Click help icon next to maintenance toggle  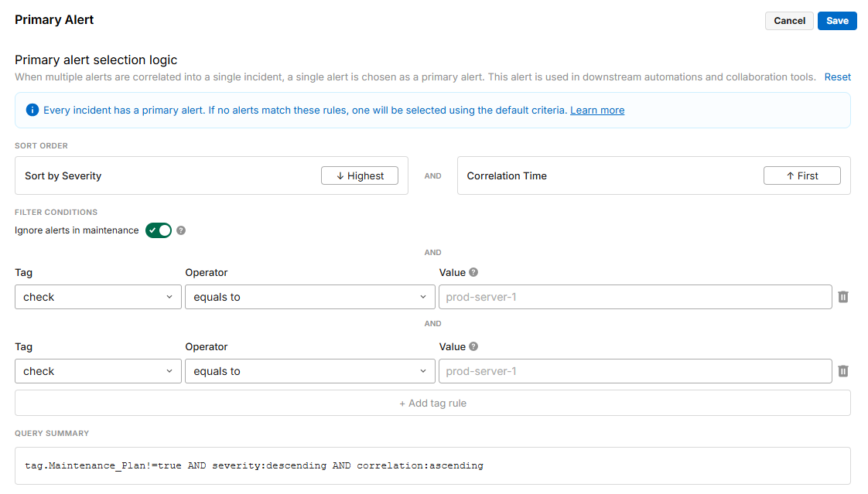pyautogui.click(x=181, y=230)
